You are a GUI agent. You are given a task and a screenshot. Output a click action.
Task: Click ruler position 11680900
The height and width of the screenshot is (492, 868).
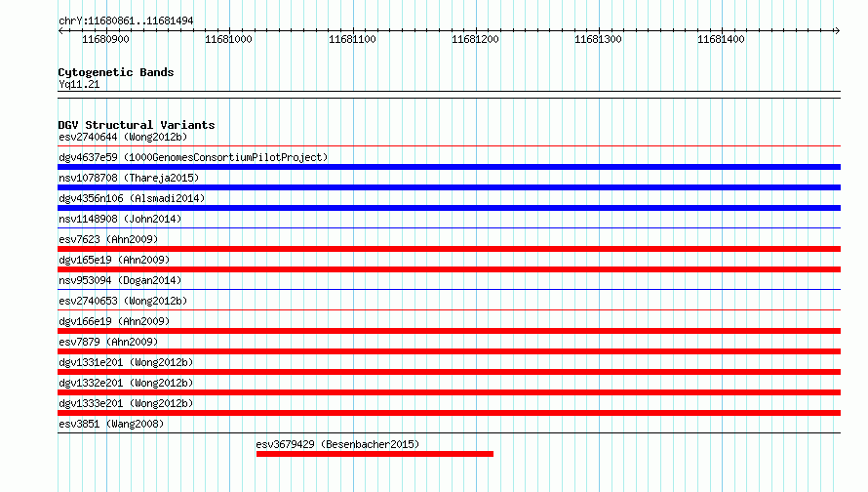105,39
